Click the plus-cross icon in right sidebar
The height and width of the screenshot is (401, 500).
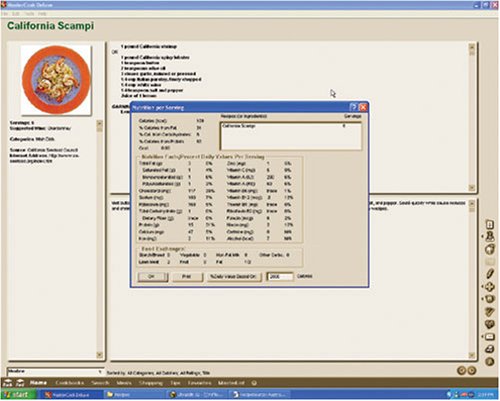pos(490,287)
